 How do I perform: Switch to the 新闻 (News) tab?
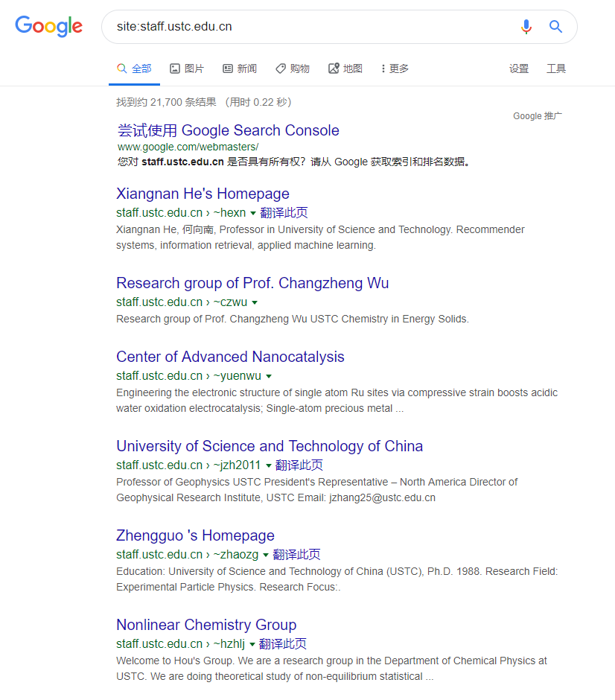(x=240, y=69)
